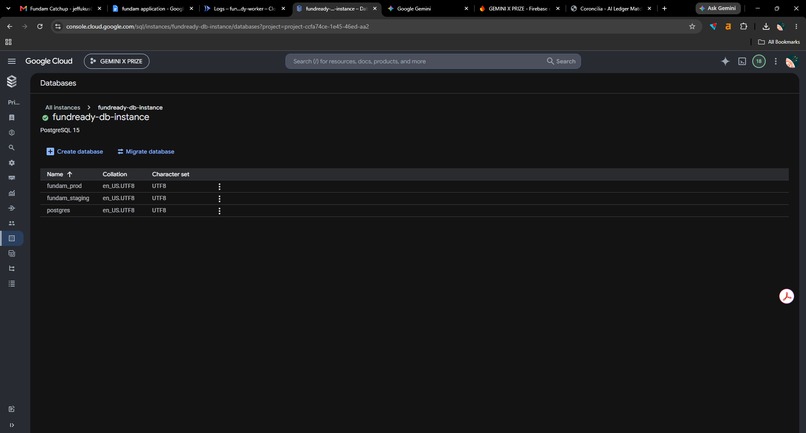This screenshot has width=806, height=433.
Task: Expand the sidebar with bottom chevron
Action: pyautogui.click(x=12, y=425)
